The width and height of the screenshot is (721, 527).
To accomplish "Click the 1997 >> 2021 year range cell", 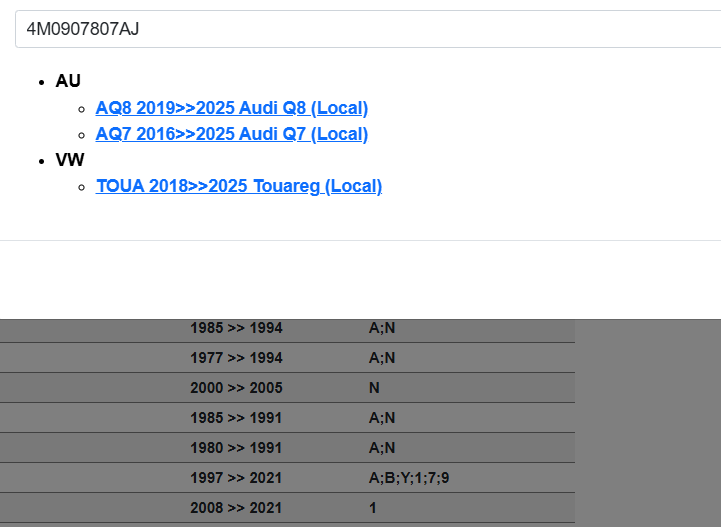I will pos(236,478).
